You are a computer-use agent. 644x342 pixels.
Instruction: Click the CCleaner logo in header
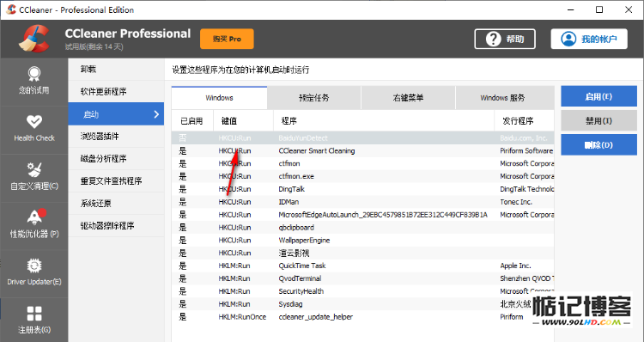(33, 39)
